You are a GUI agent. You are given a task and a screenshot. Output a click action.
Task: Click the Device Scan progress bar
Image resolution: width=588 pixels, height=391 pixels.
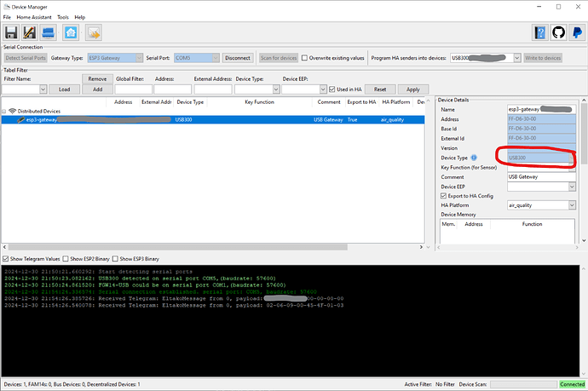coord(523,384)
